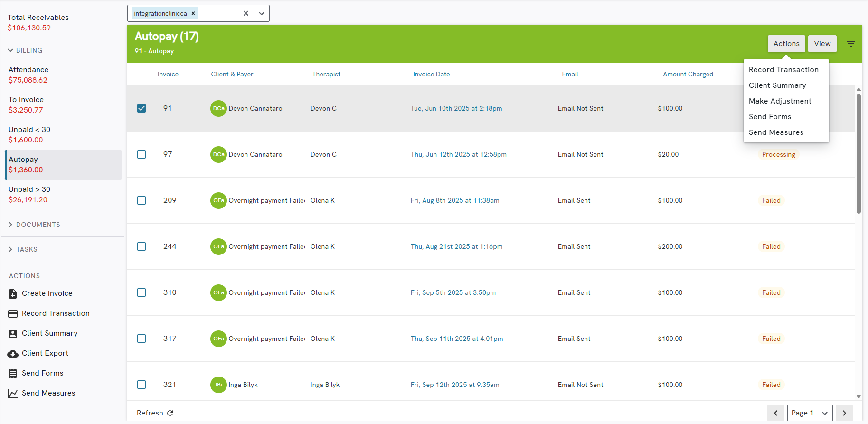The width and height of the screenshot is (868, 424).
Task: Click the Processing status on invoice 97
Action: click(x=778, y=155)
